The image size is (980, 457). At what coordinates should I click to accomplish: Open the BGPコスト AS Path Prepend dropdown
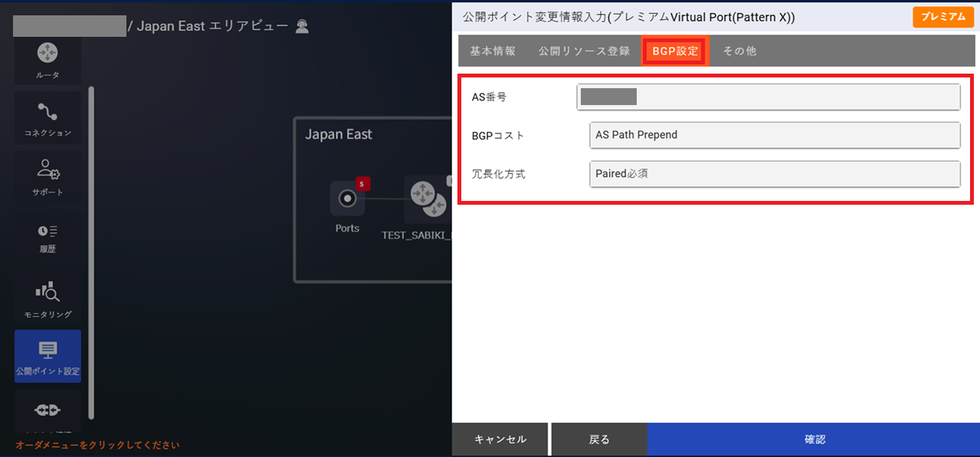(775, 135)
